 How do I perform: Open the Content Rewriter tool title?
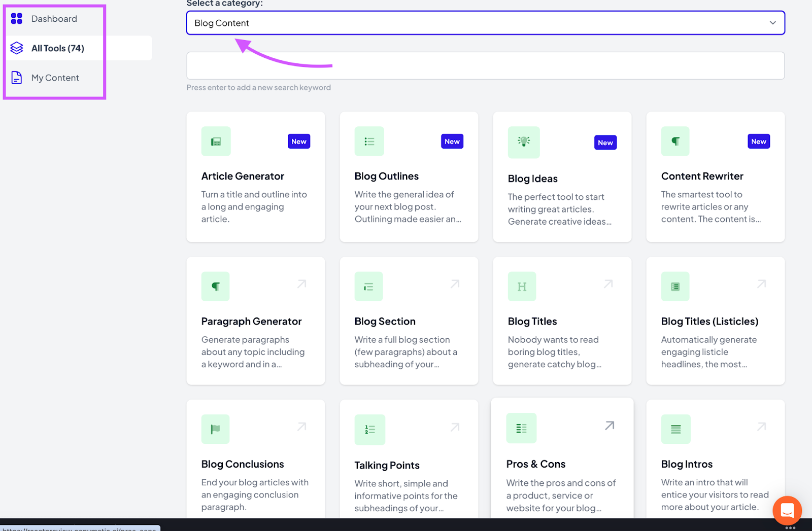[x=702, y=176]
